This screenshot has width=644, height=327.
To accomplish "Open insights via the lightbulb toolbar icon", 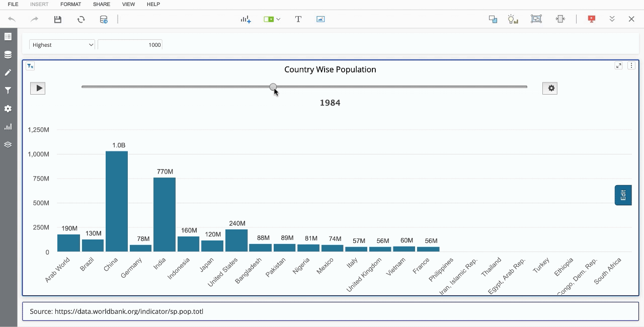I will pos(513,19).
